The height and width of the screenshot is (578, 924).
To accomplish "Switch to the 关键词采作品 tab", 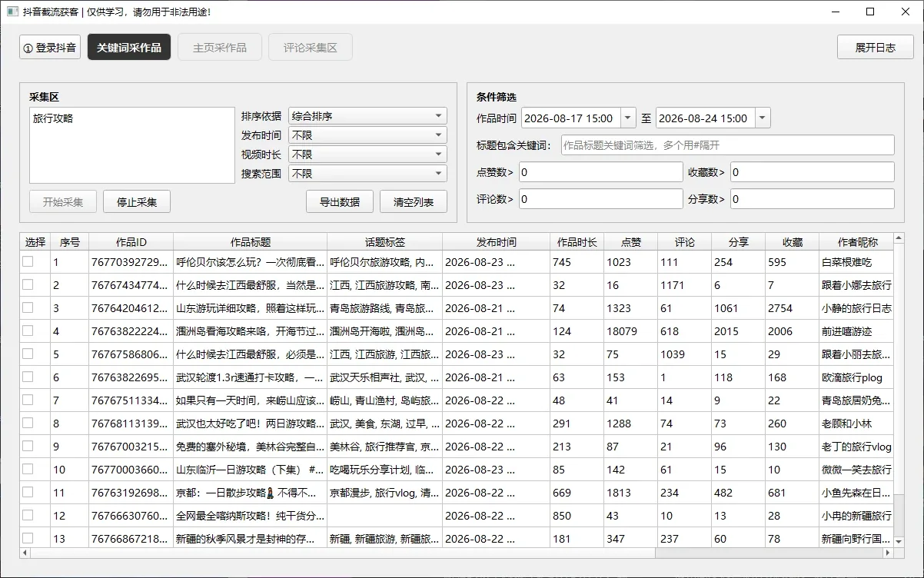I will pyautogui.click(x=129, y=48).
